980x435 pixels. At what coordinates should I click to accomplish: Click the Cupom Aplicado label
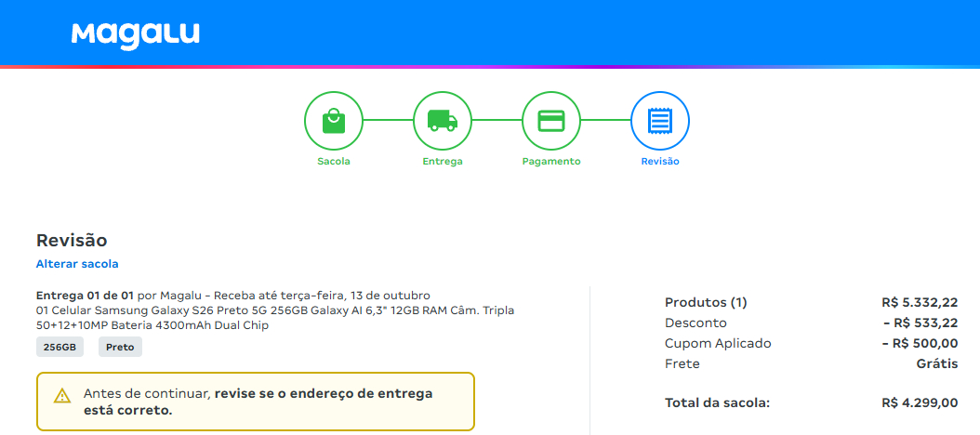[718, 343]
